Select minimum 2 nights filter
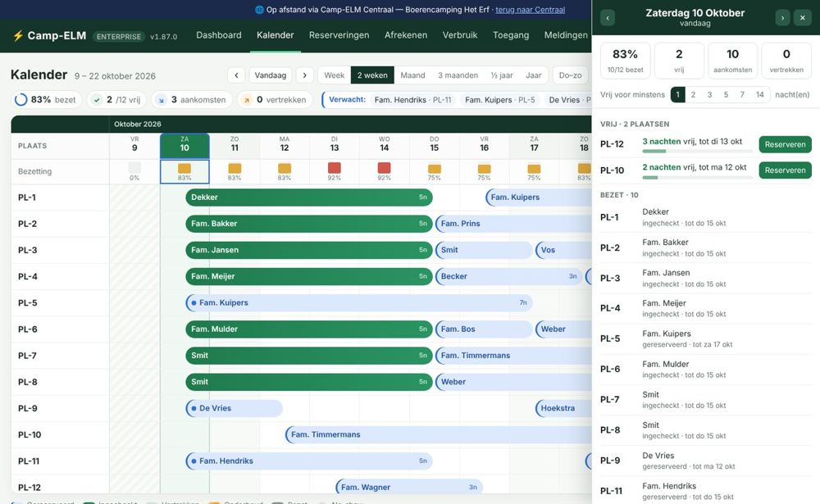Screen dimensions: 820x504 pos(694,94)
